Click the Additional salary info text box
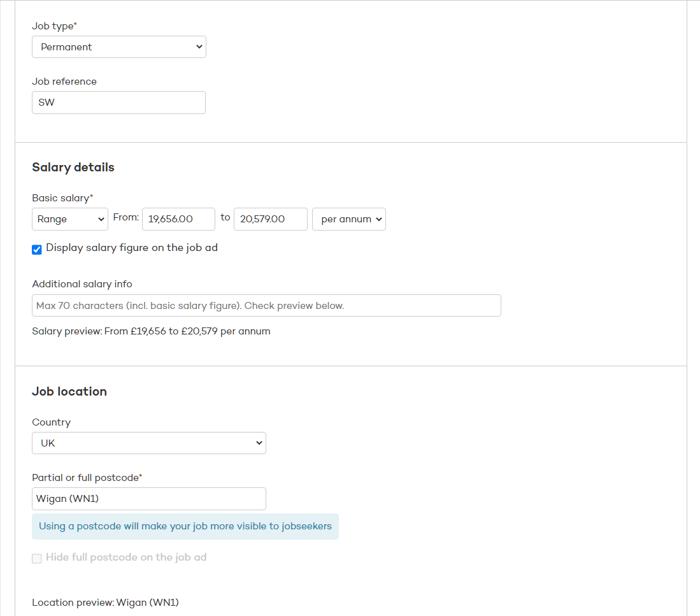This screenshot has height=616, width=700. tap(266, 306)
